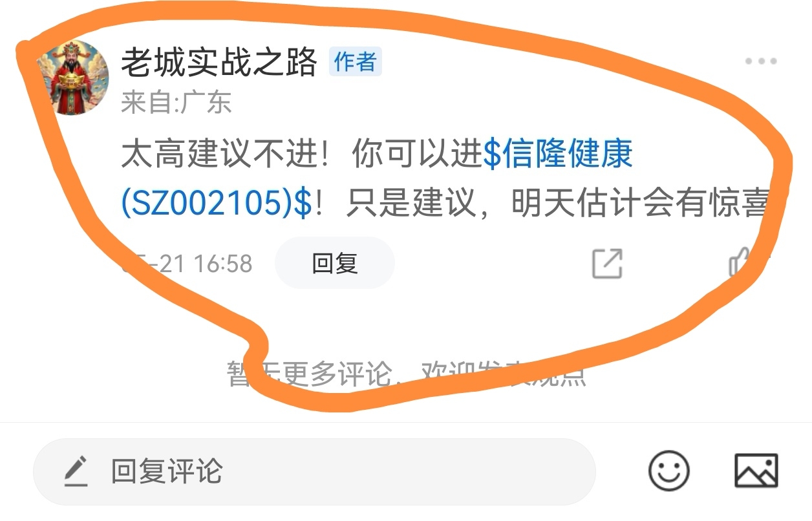Open the 老城实战之路 avatar picture

pyautogui.click(x=72, y=78)
